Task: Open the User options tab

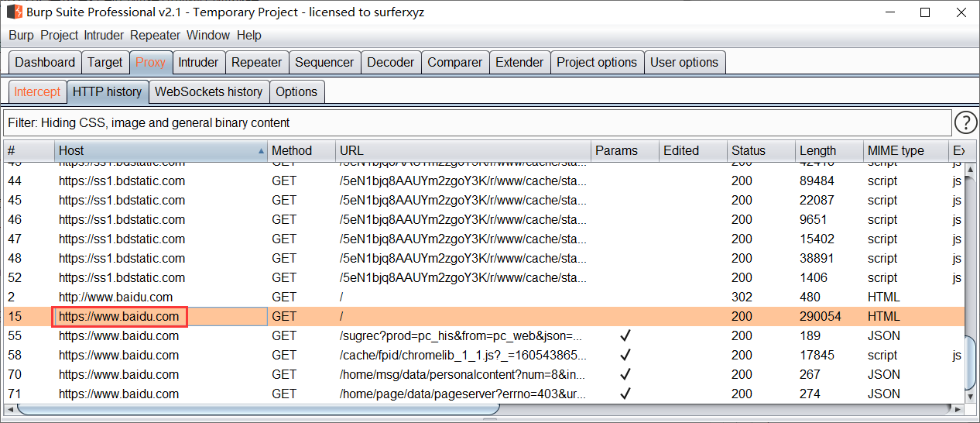Action: pyautogui.click(x=684, y=63)
